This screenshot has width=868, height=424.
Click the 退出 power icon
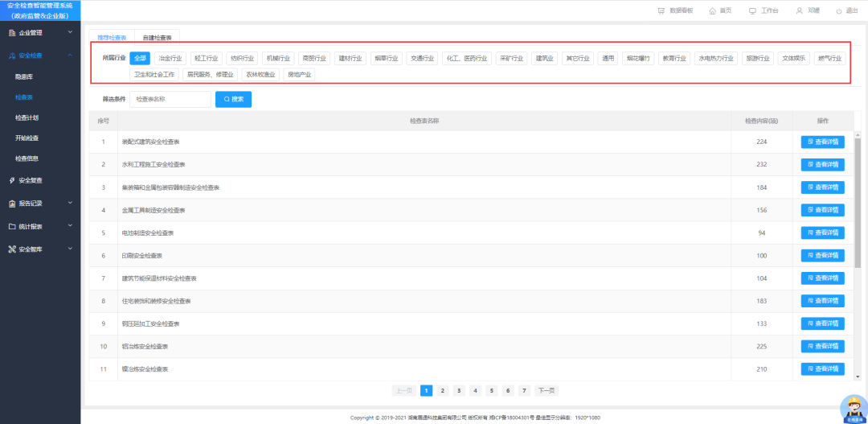click(x=838, y=10)
